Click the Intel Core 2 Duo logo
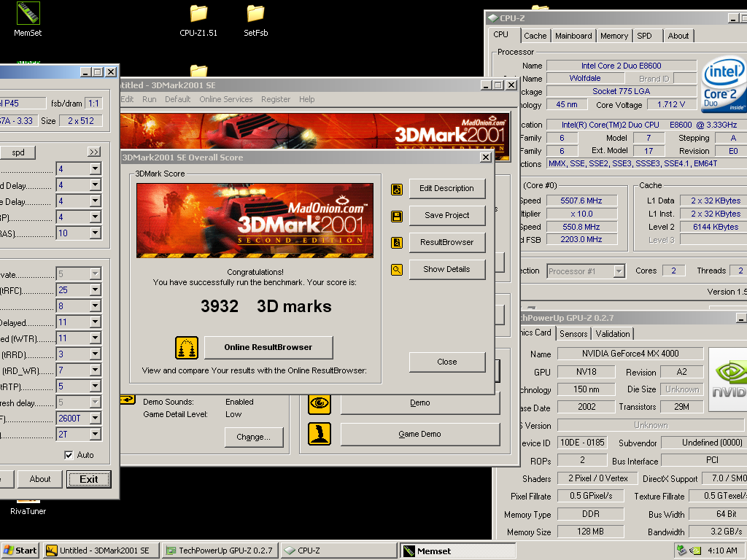The image size is (747, 560). (x=724, y=85)
